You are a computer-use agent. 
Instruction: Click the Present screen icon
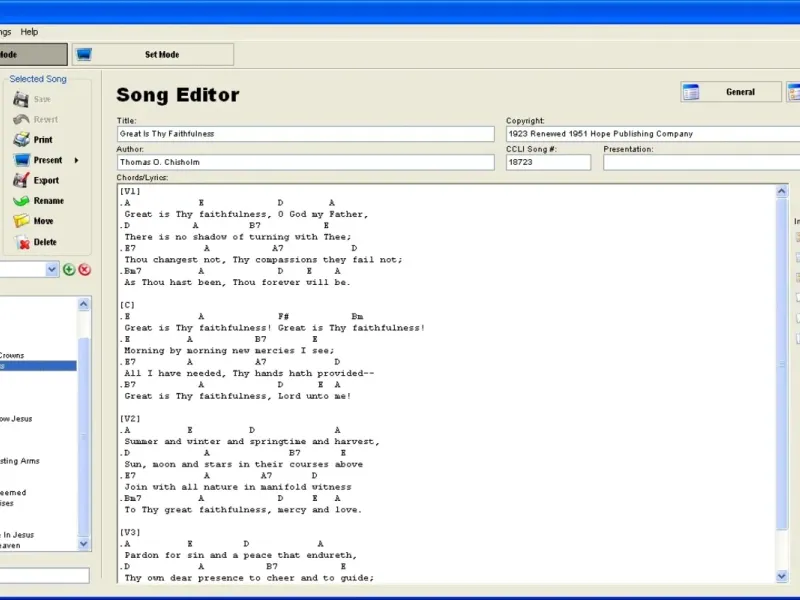(21, 160)
